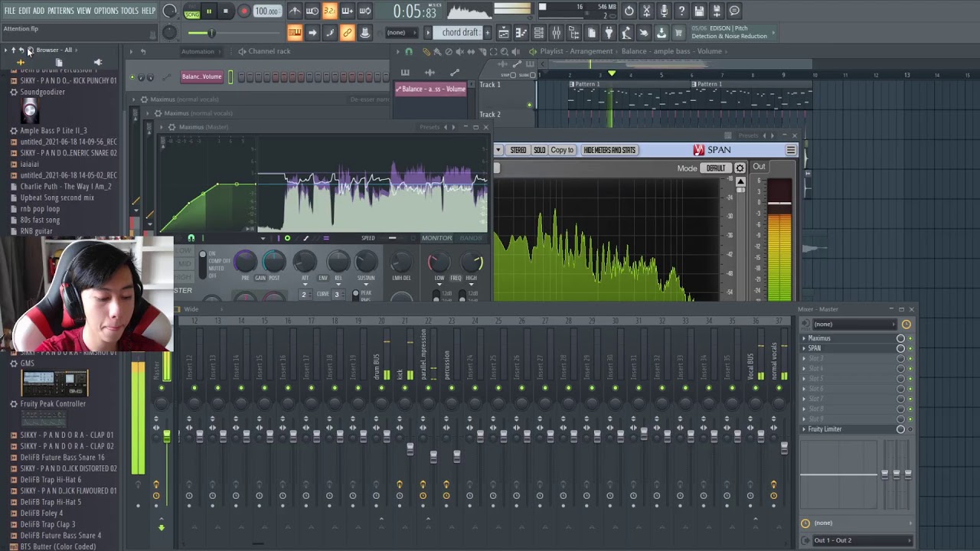The image size is (980, 551).
Task: Click HIDE METERS AND STATS in SPAN
Action: [x=609, y=150]
